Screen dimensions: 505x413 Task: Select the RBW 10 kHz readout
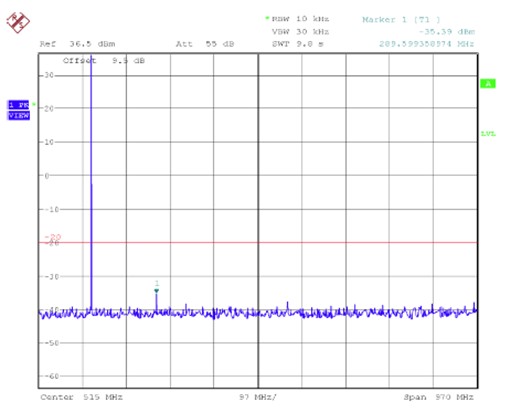pyautogui.click(x=300, y=19)
